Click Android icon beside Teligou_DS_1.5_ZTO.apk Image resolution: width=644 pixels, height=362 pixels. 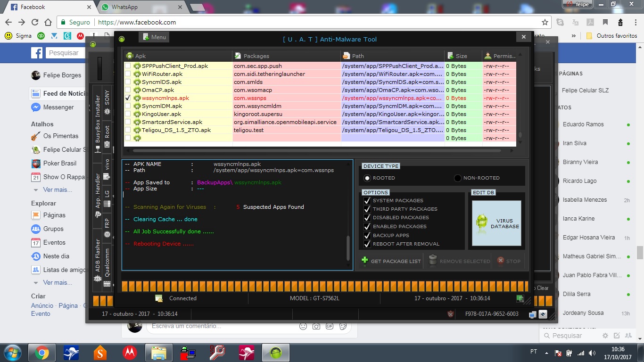click(137, 130)
